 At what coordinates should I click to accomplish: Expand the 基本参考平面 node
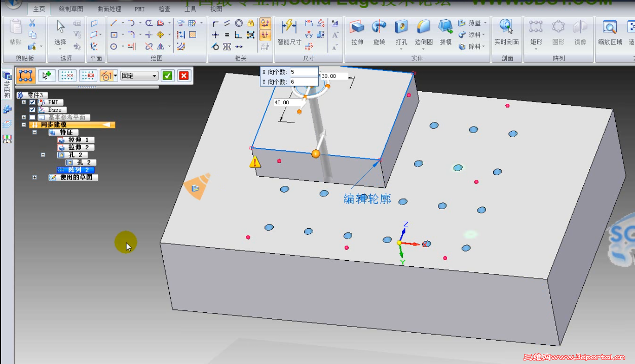pos(24,117)
